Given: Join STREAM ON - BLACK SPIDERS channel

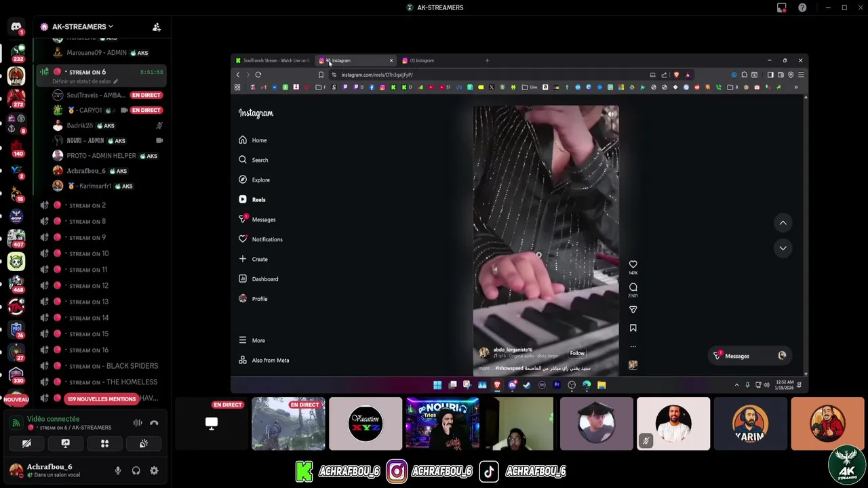Looking at the screenshot, I should [100, 366].
